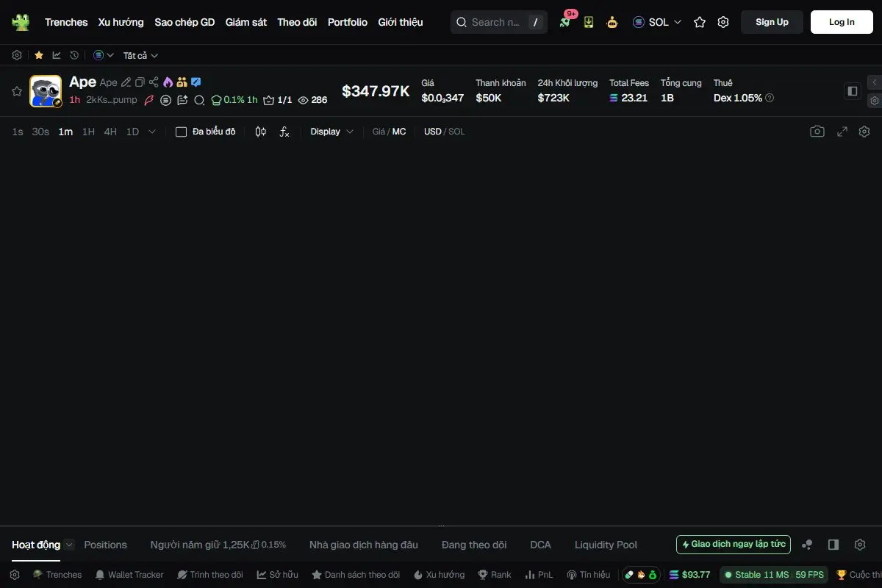This screenshot has height=588, width=882.
Task: Switch chart to Giá price mode
Action: coord(379,132)
